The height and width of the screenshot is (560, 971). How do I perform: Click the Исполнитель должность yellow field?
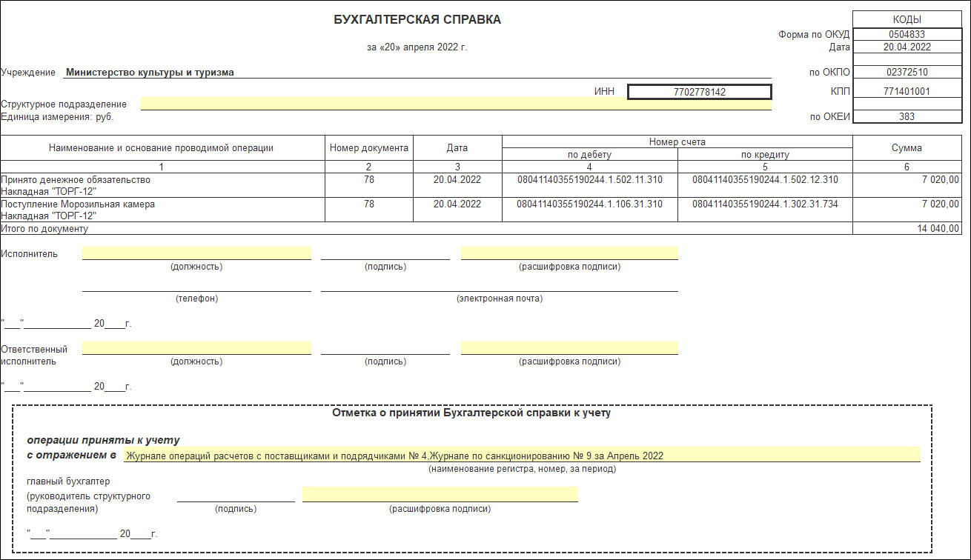pyautogui.click(x=196, y=253)
